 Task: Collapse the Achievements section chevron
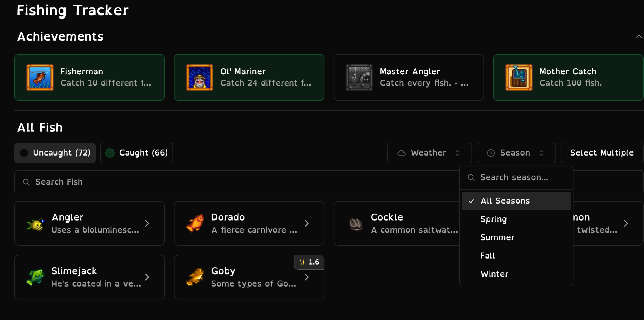(639, 37)
